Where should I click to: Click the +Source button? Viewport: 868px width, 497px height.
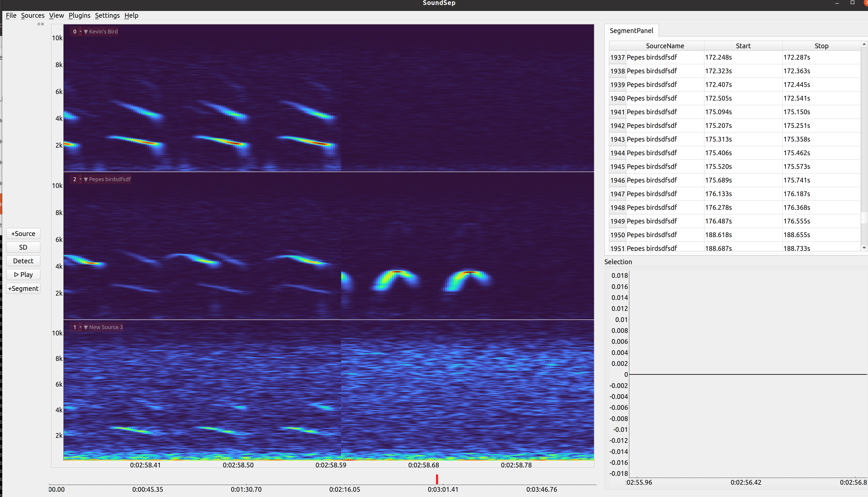pyautogui.click(x=23, y=233)
